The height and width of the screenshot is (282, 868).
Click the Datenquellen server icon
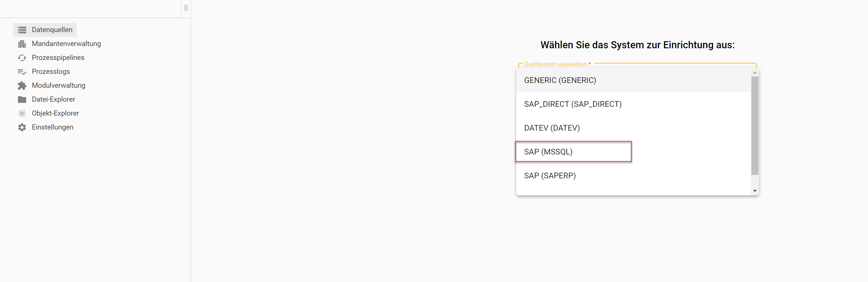22,30
